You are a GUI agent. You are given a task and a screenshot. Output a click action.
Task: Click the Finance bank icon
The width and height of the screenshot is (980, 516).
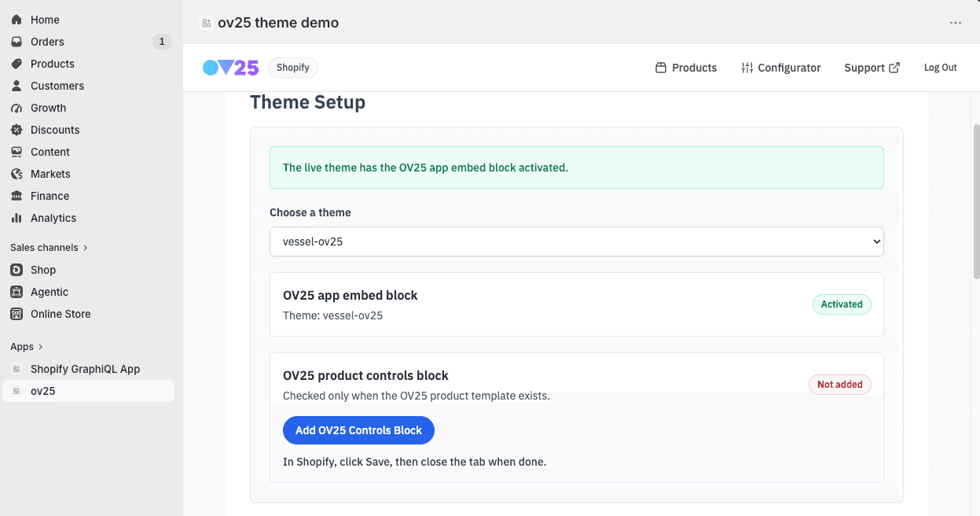coord(17,196)
